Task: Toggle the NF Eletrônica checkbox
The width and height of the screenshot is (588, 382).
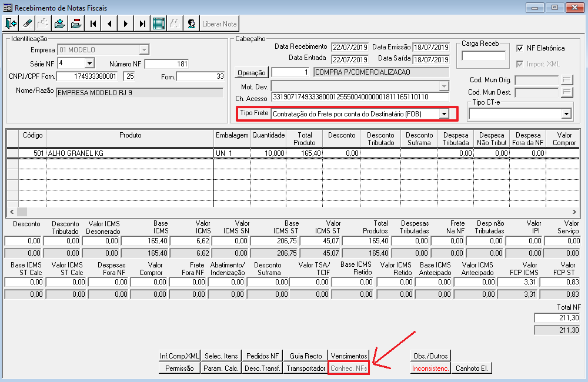Action: (x=520, y=48)
